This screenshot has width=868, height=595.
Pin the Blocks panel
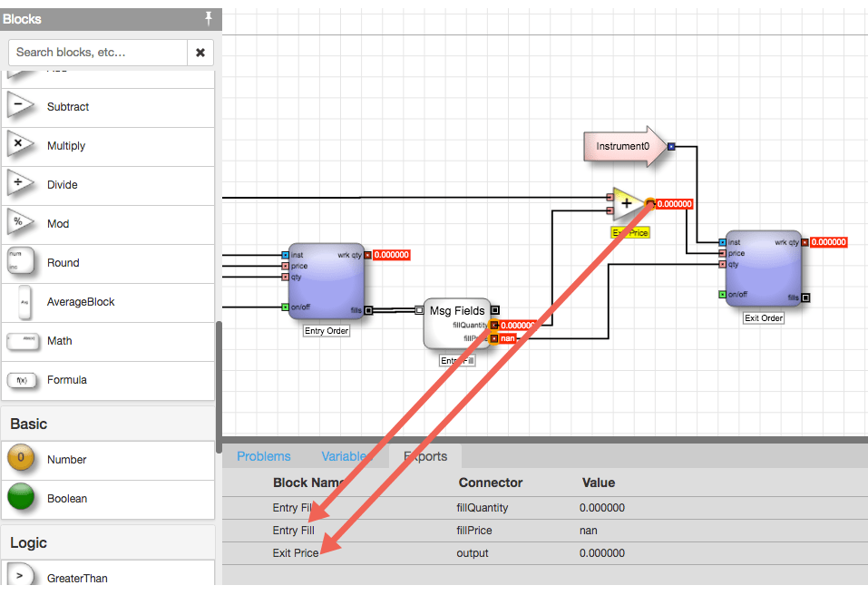click(x=208, y=19)
